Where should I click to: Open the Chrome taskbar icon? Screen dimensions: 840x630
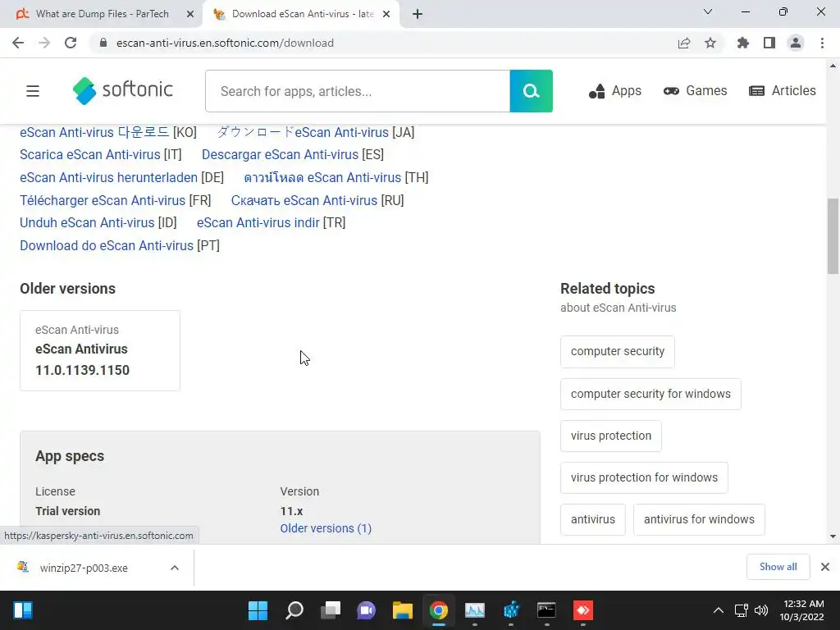pos(438,610)
